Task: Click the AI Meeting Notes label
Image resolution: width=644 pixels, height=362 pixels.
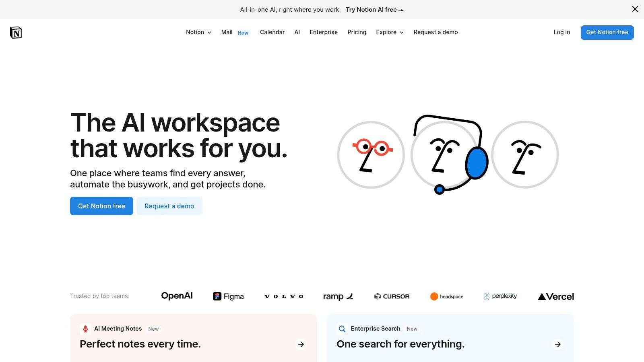Action: pos(118,329)
